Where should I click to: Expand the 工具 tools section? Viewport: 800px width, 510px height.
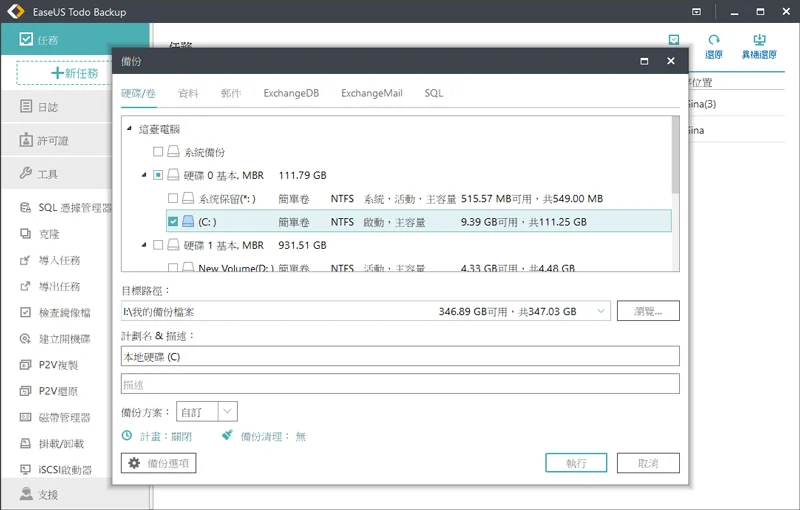56,174
